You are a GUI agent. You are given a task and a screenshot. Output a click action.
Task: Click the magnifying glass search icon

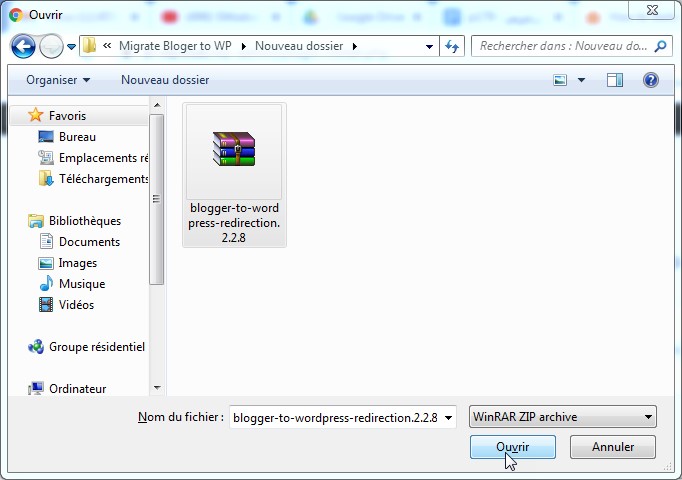(x=660, y=46)
